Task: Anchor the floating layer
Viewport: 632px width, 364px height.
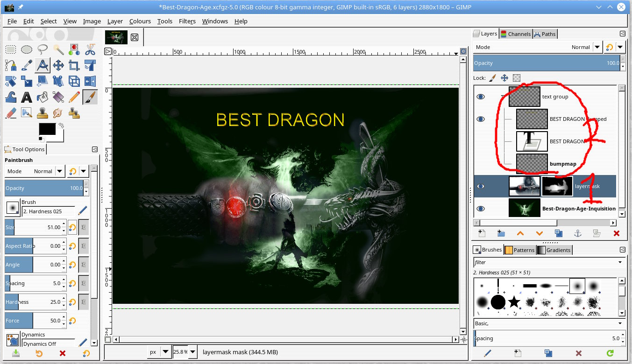Action: pyautogui.click(x=577, y=233)
